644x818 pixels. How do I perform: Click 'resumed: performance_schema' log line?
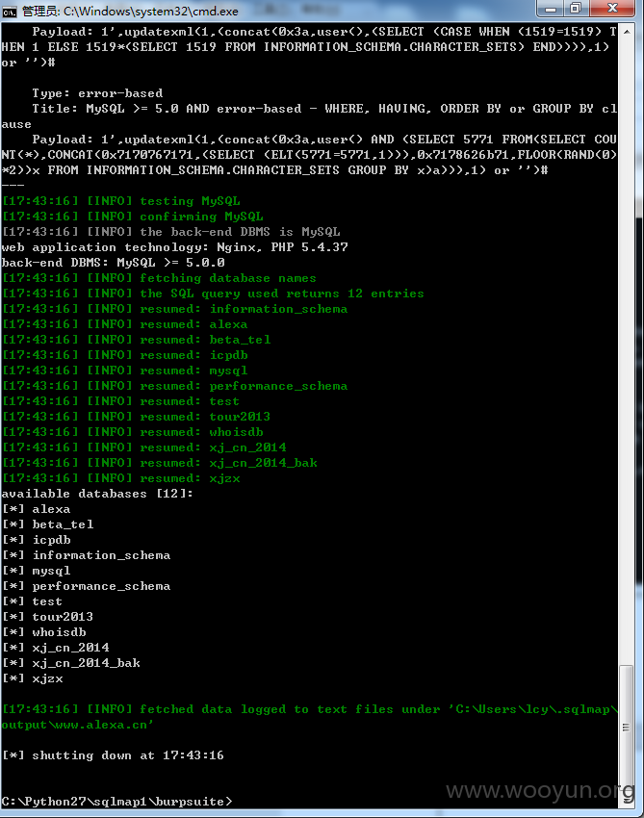click(175, 386)
